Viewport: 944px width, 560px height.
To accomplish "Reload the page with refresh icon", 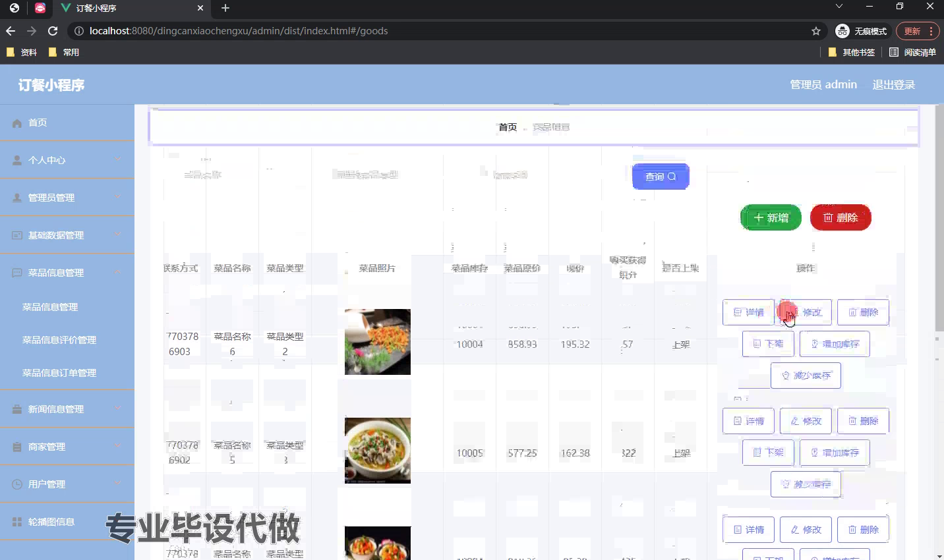I will tap(53, 31).
